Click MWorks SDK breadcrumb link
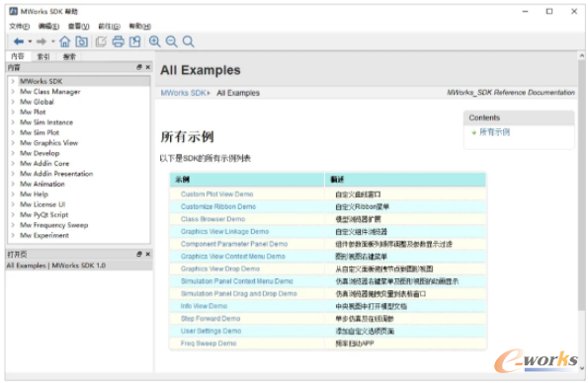This screenshot has width=588, height=383. pos(184,93)
